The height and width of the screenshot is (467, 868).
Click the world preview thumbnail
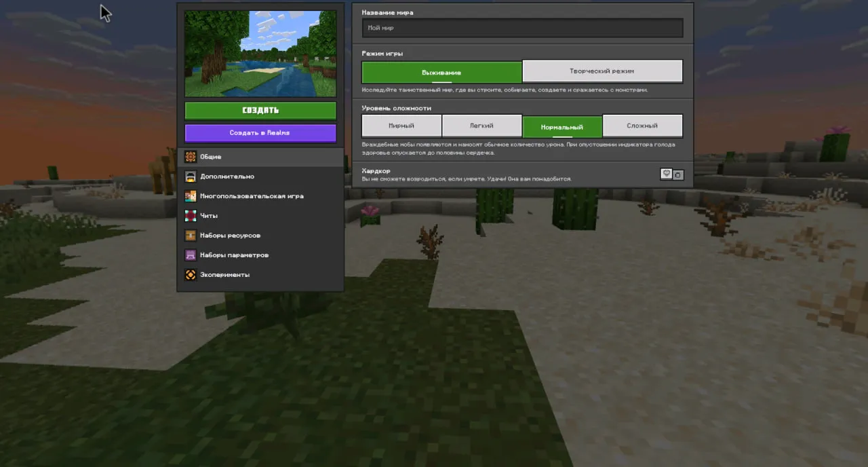click(260, 54)
